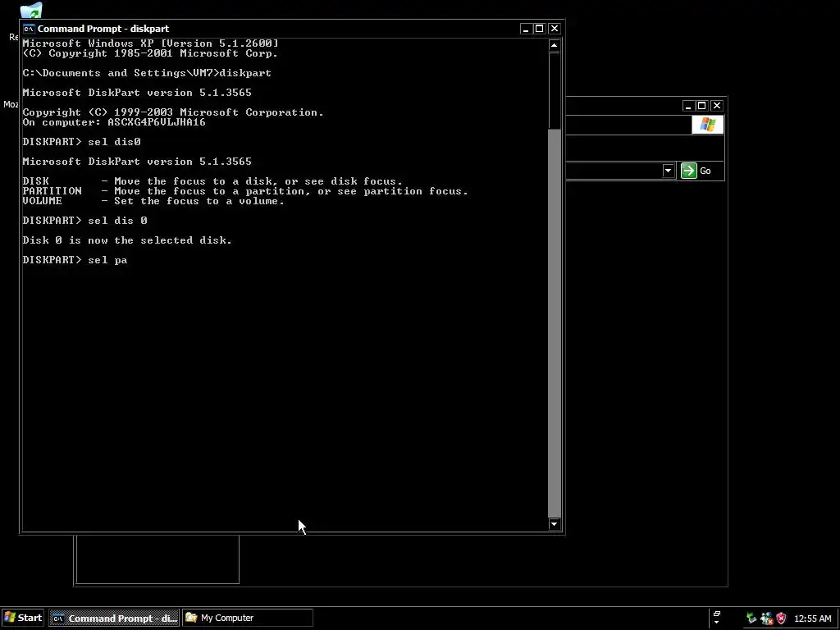840x630 pixels.
Task: Click the 'Command Prompt - diskpart' title text
Action: coord(103,29)
